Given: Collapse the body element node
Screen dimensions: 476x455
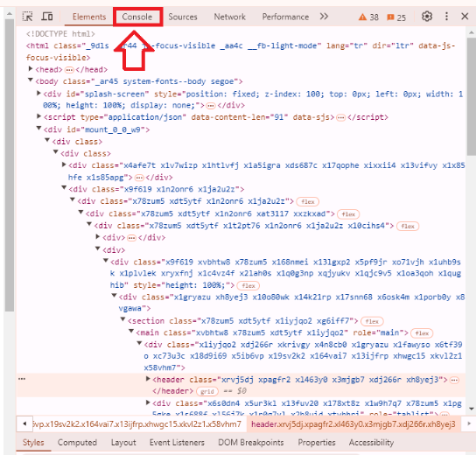Looking at the screenshot, I should (x=31, y=80).
